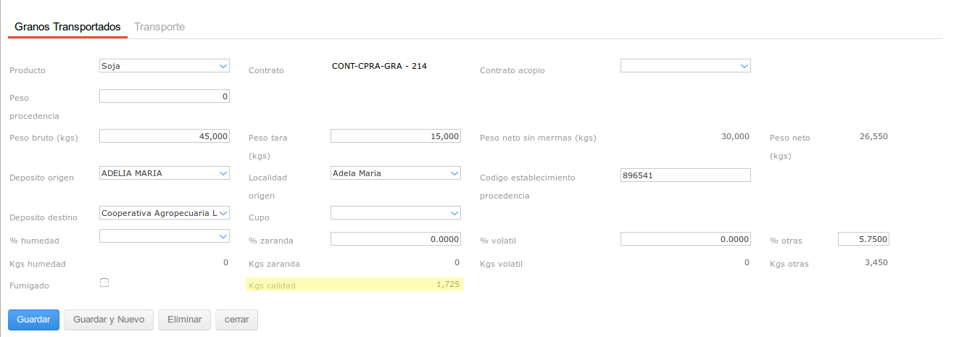Focus the % otras input field
980x337 pixels.
tap(863, 239)
